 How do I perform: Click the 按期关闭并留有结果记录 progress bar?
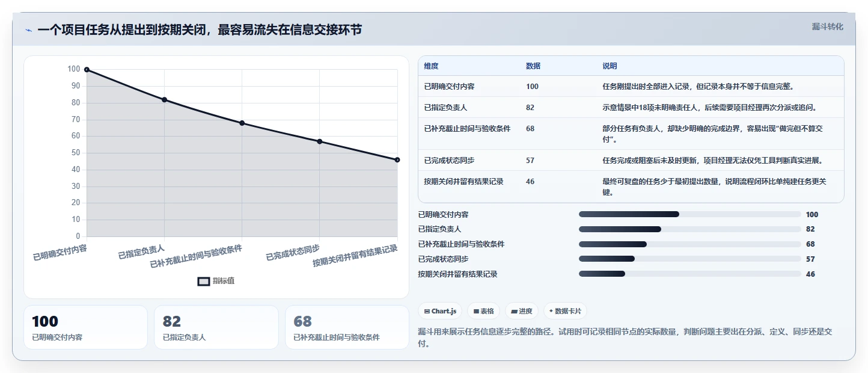(689, 274)
